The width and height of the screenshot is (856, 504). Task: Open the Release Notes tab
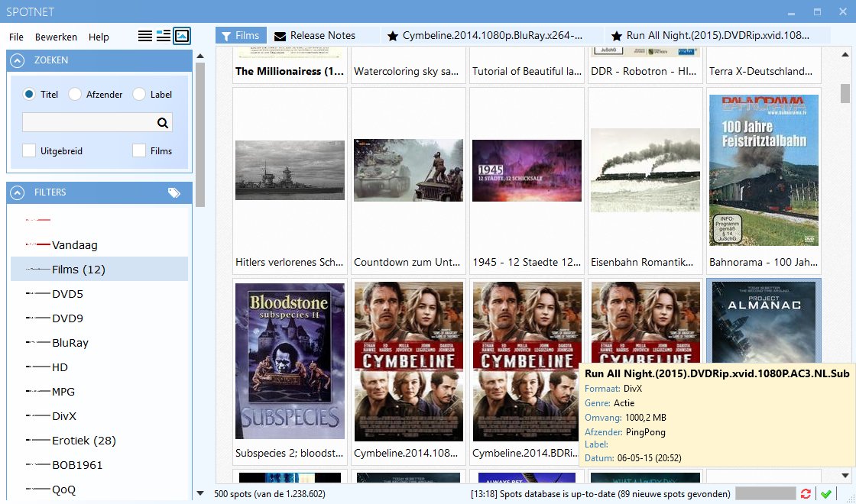(323, 35)
